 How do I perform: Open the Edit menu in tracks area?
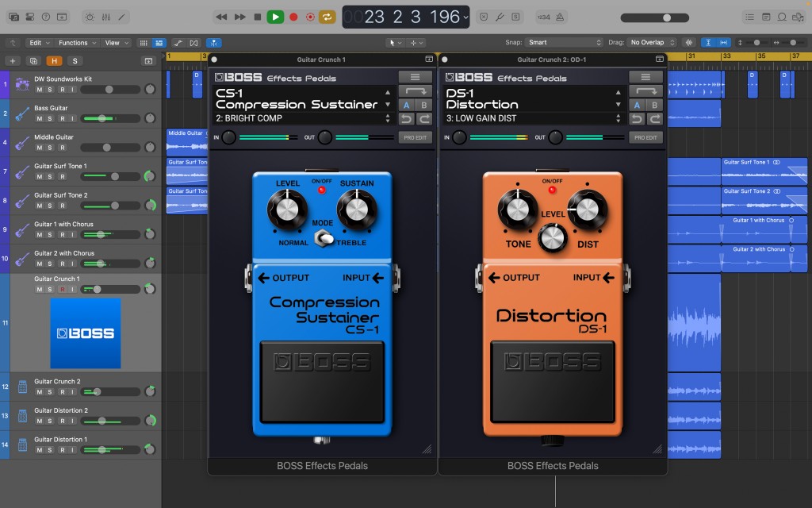click(38, 43)
